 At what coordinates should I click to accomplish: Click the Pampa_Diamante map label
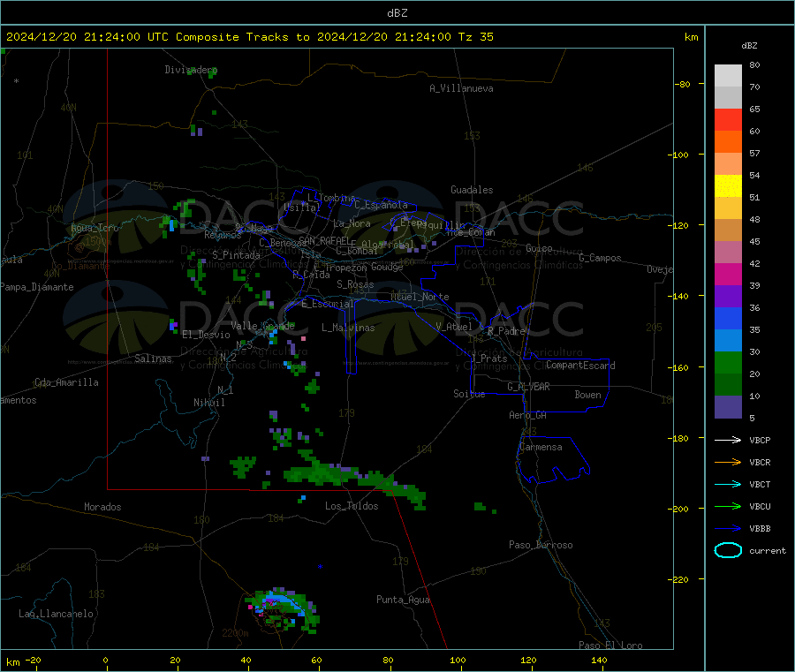point(37,287)
